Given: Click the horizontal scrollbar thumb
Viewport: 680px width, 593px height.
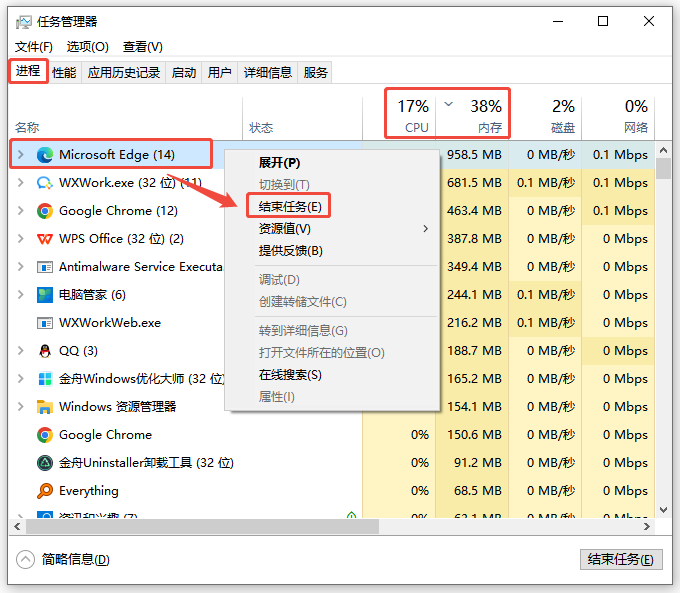Looking at the screenshot, I should 203,527.
